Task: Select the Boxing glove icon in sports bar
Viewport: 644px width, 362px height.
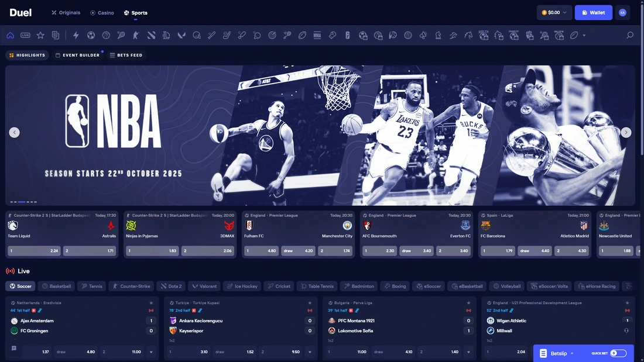Action: [333, 35]
